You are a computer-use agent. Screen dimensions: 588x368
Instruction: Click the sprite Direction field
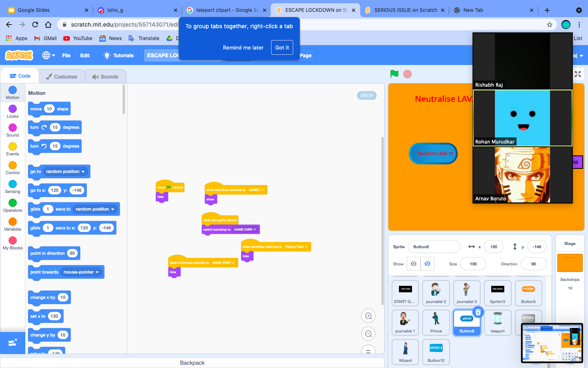[x=534, y=264]
